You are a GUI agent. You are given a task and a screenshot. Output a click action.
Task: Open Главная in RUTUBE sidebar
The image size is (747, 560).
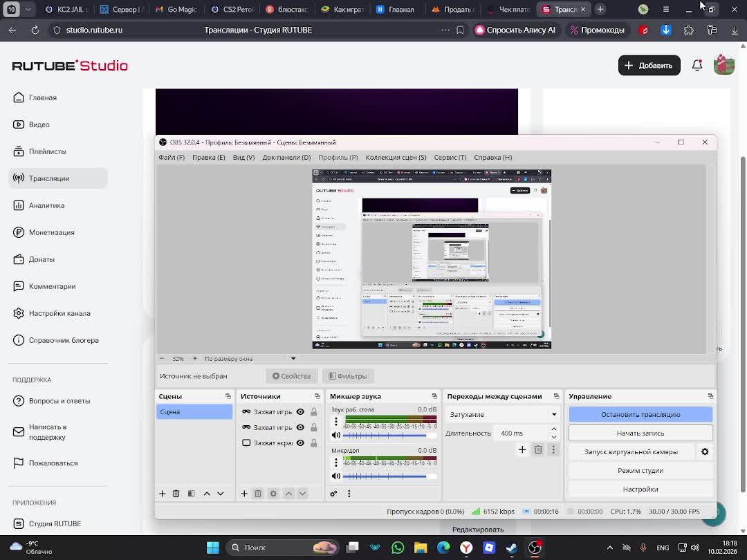(x=35, y=97)
